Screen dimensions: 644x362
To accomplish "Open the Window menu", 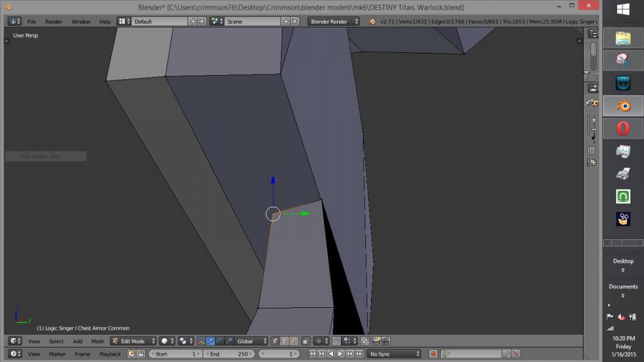I will tap(80, 21).
